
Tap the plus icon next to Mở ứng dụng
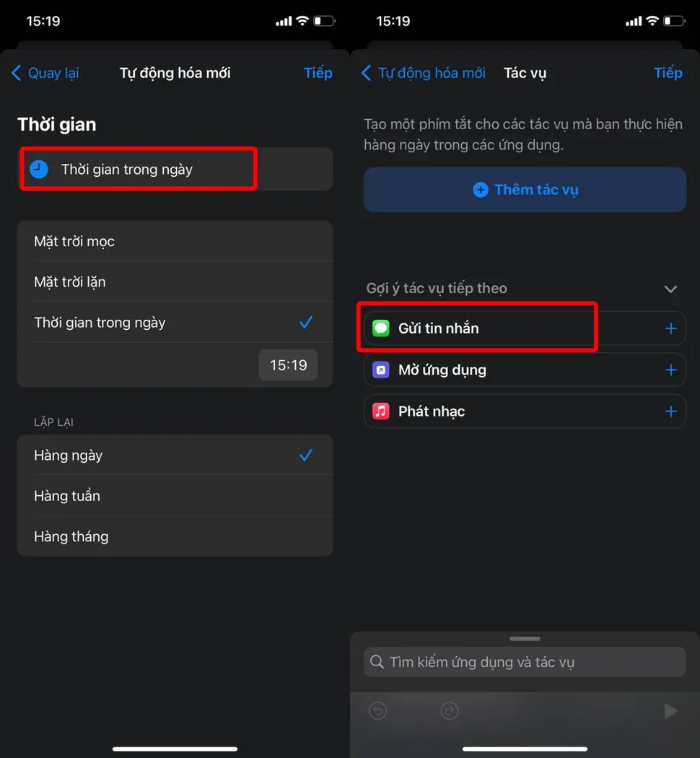pos(670,370)
